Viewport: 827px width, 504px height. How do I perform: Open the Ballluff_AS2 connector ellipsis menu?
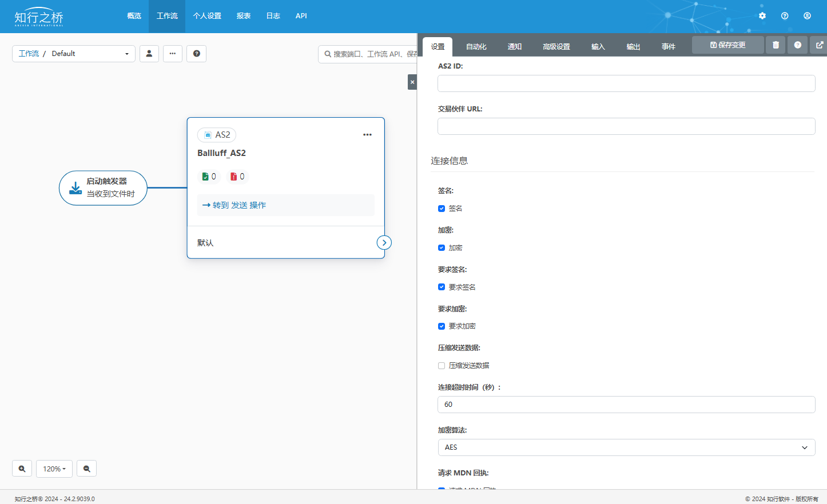tap(367, 135)
